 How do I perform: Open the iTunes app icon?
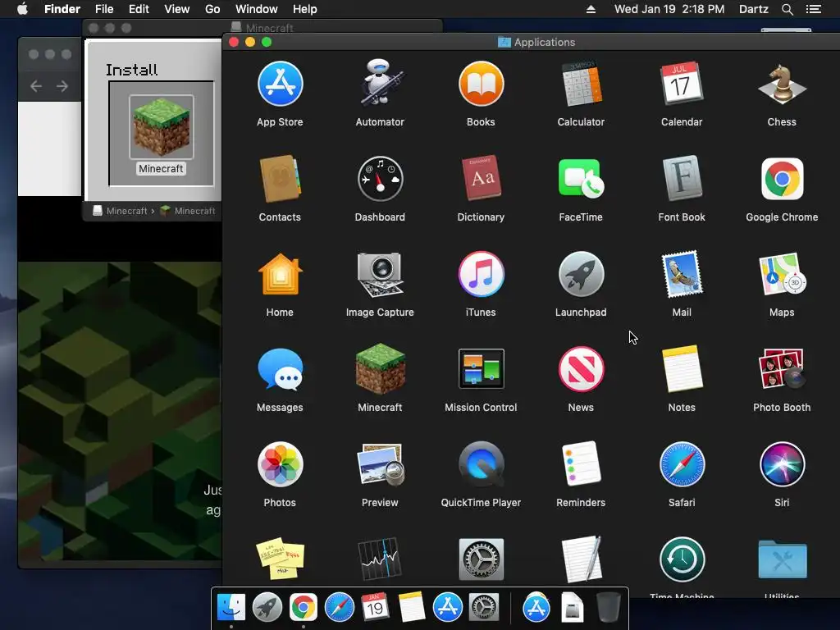click(481, 274)
